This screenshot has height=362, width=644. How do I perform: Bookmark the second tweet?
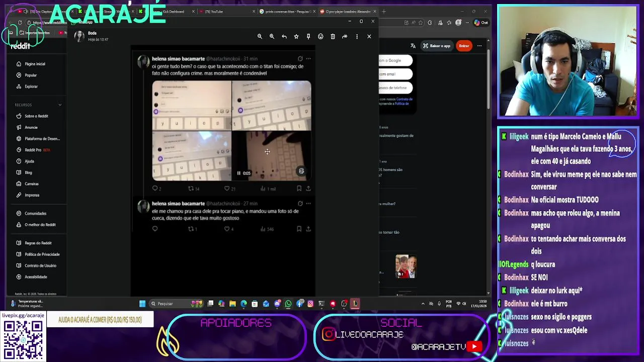(x=299, y=229)
